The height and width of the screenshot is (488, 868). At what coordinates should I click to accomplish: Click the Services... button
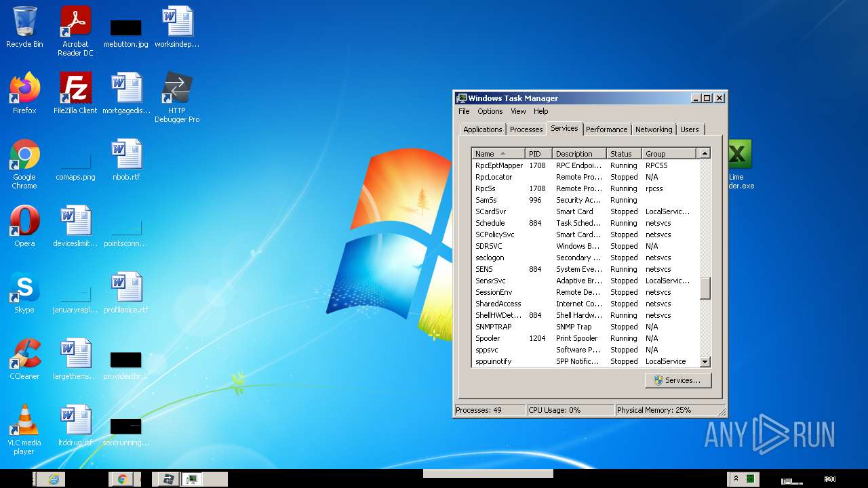click(677, 380)
